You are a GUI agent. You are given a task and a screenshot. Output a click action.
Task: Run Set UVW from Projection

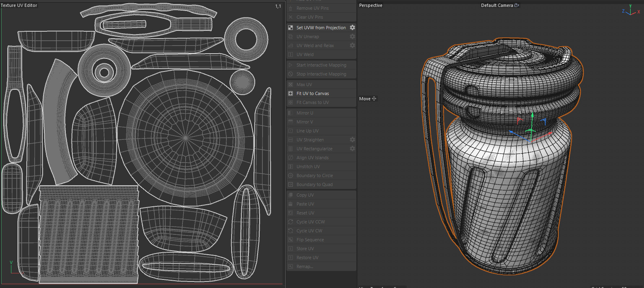point(318,28)
